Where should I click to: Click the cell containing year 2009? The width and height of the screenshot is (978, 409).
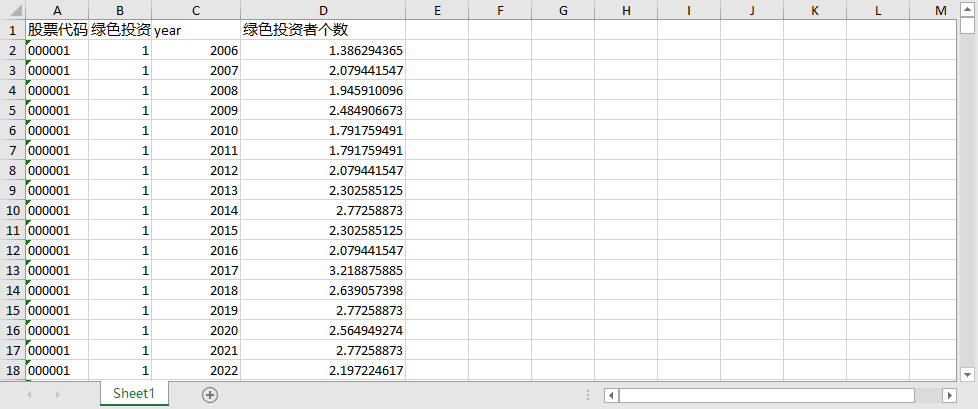coord(196,110)
